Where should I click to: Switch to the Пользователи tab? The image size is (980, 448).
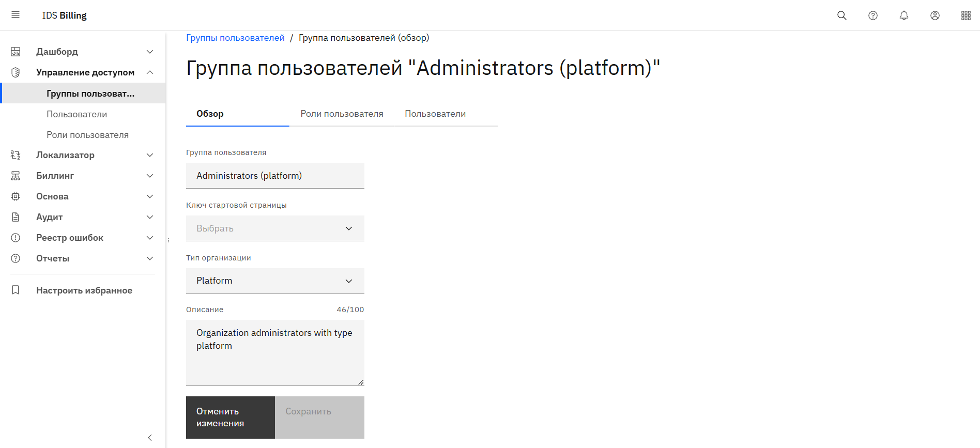435,114
